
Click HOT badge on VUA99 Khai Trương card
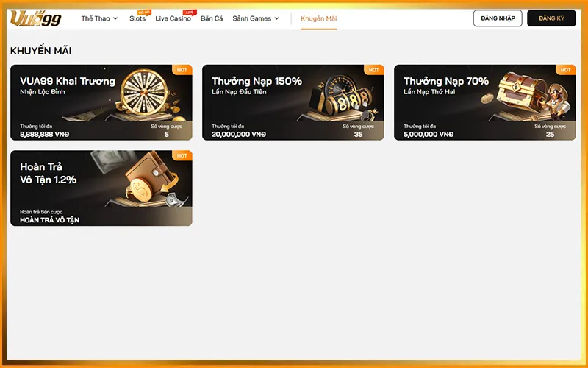coord(182,70)
